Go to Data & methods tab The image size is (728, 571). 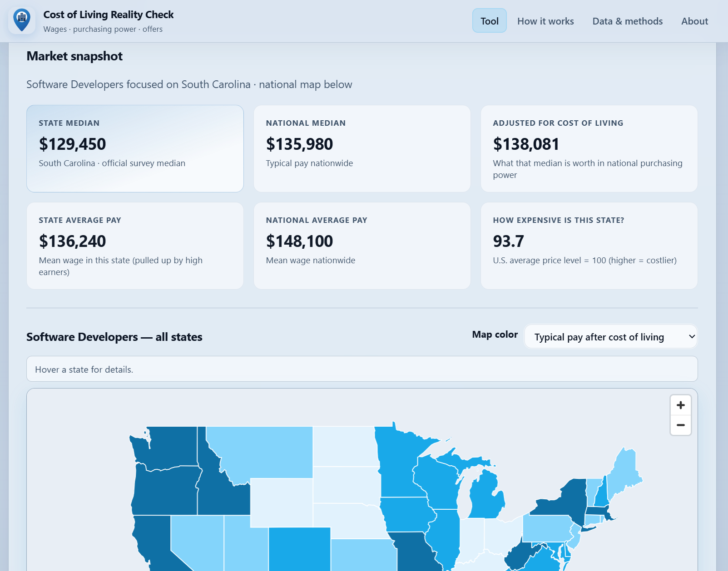[627, 21]
